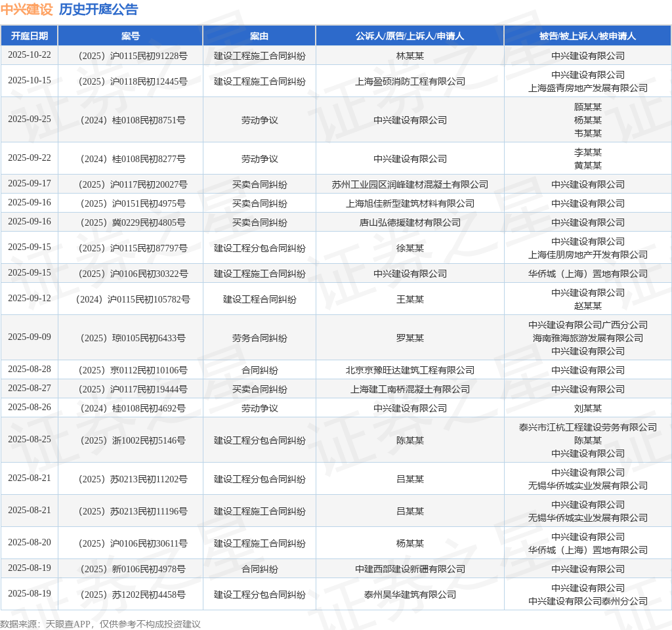Click plaintiff 中建西部建设新疆有限公司
Screen dimensions: 672x630
[x=409, y=569]
